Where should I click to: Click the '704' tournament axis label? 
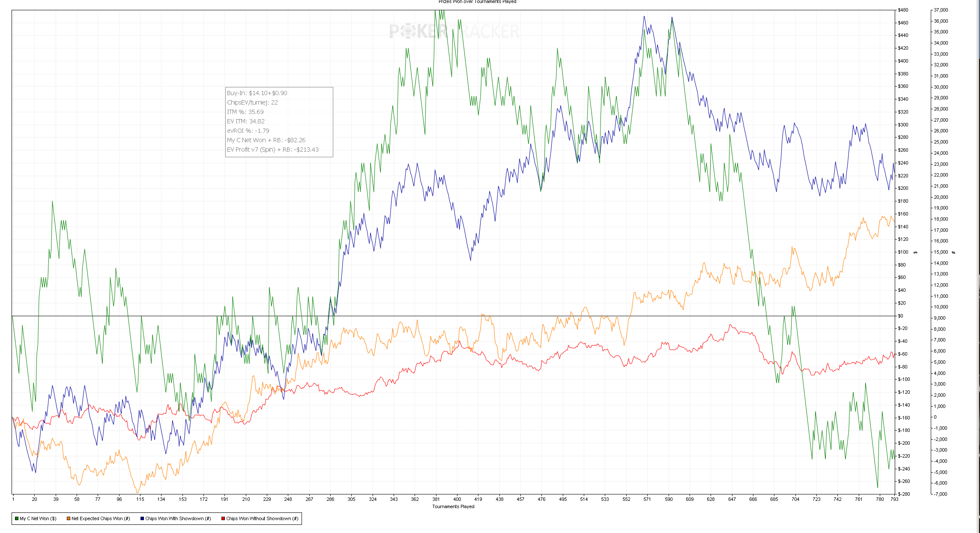tap(795, 499)
